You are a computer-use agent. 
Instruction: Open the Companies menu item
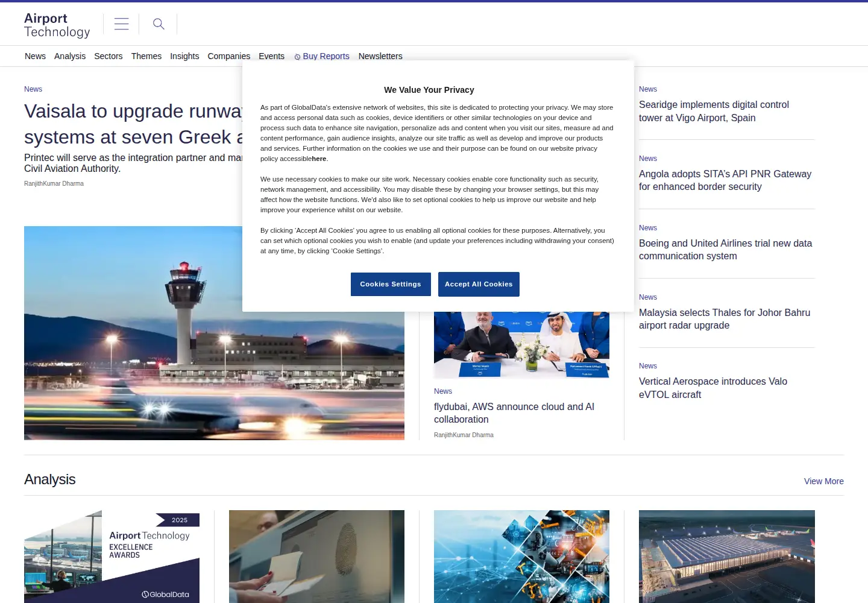point(229,56)
